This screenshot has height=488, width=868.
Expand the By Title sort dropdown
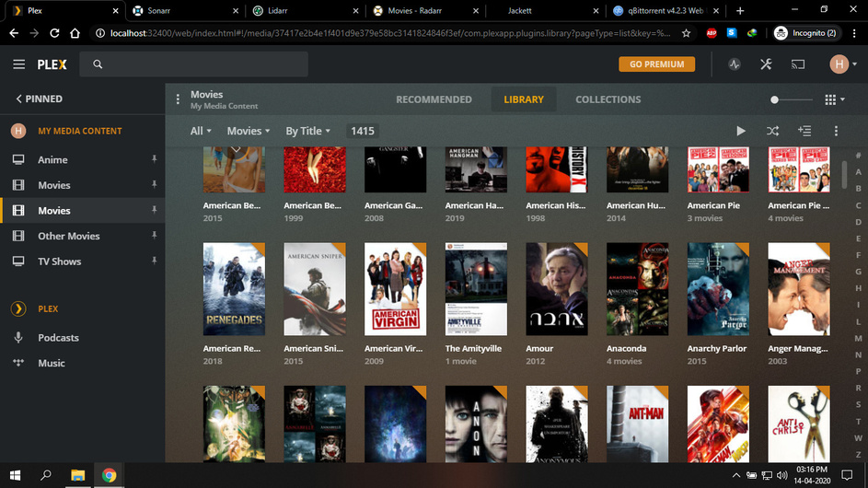tap(307, 132)
